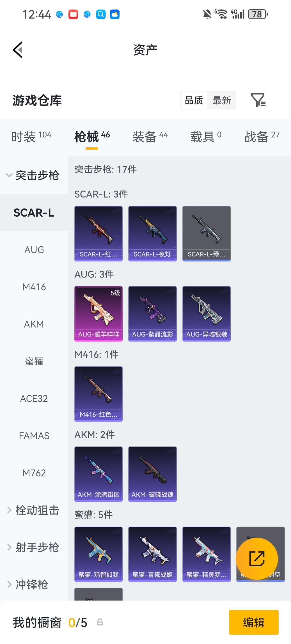Tap the battery indicator in status bar
Image resolution: width=291 pixels, height=644 pixels.
(x=258, y=14)
